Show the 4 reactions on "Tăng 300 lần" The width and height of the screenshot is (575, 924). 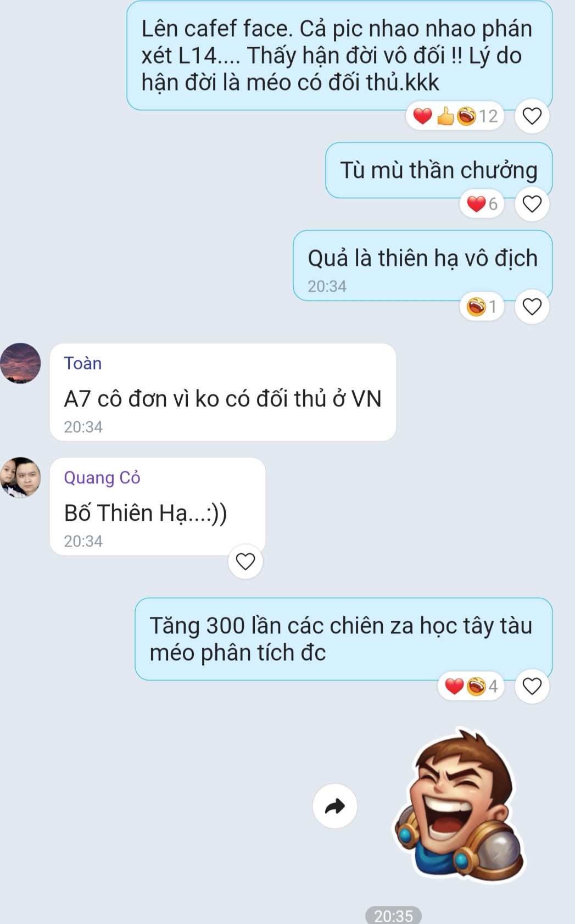(471, 686)
